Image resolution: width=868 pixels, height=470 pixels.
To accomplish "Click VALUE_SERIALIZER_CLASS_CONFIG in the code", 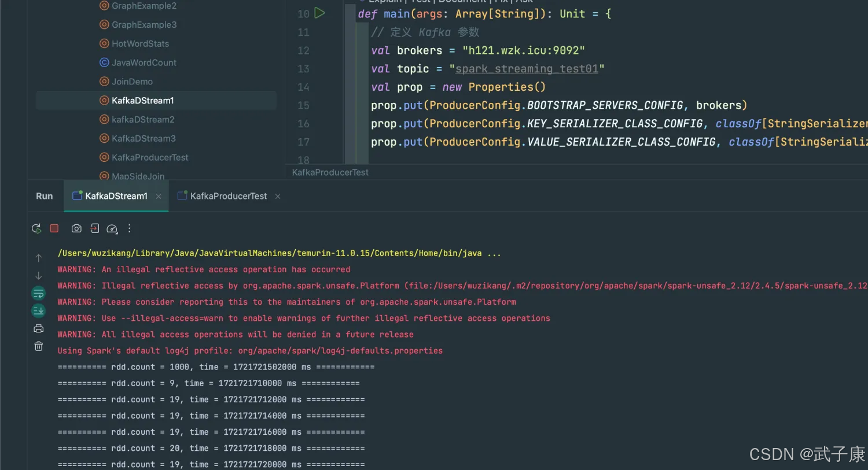I will click(x=621, y=142).
